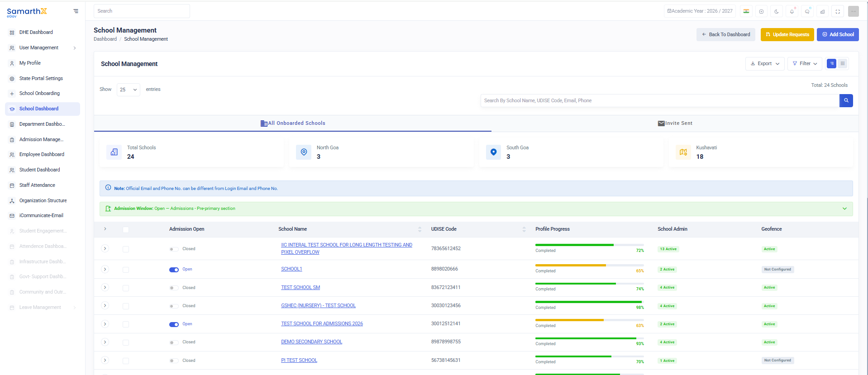Open Admission Management in sidebar
This screenshot has height=375, width=868.
41,140
